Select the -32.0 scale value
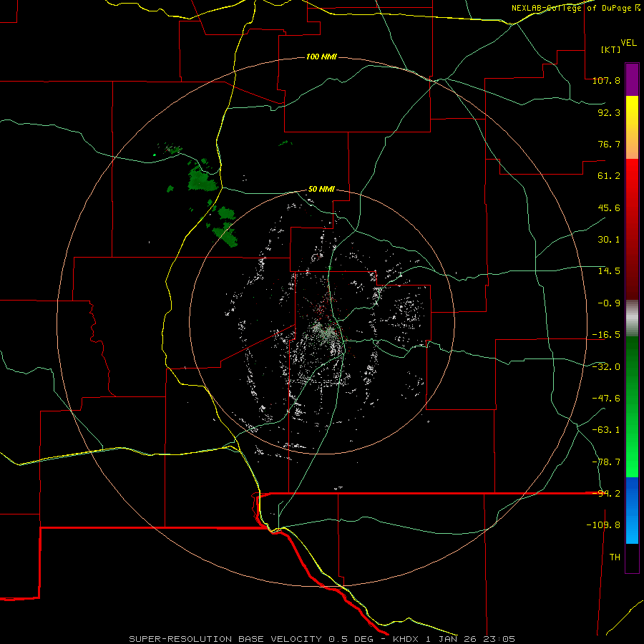Image resolution: width=644 pixels, height=644 pixels. coord(606,367)
